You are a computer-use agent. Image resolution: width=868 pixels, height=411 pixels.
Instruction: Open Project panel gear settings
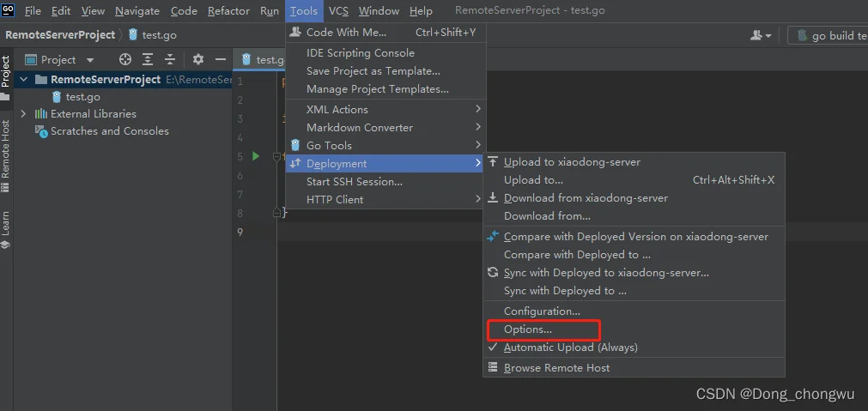tap(198, 59)
